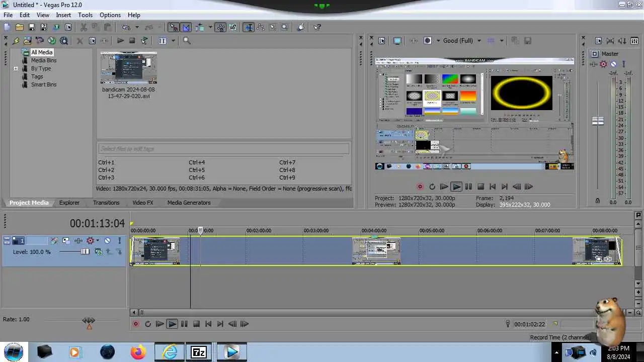The height and width of the screenshot is (362, 644).
Task: Select Media Bins in the tree
Action: pyautogui.click(x=44, y=60)
